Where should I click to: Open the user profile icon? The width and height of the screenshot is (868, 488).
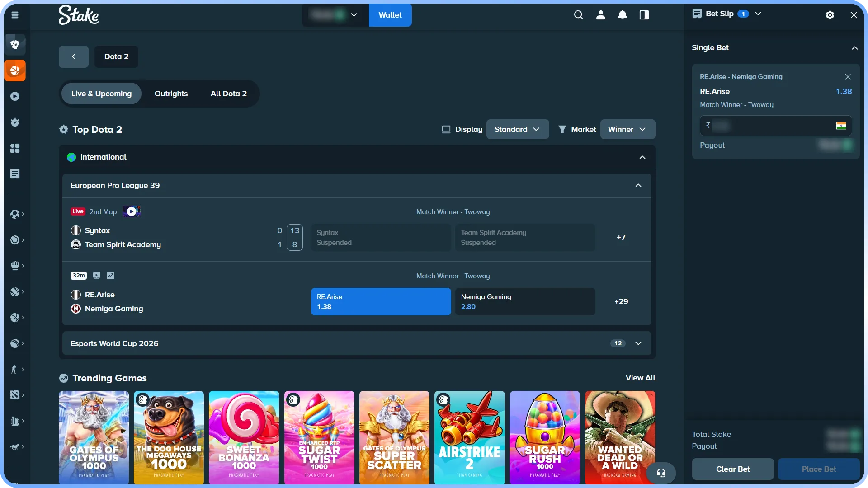tap(600, 15)
